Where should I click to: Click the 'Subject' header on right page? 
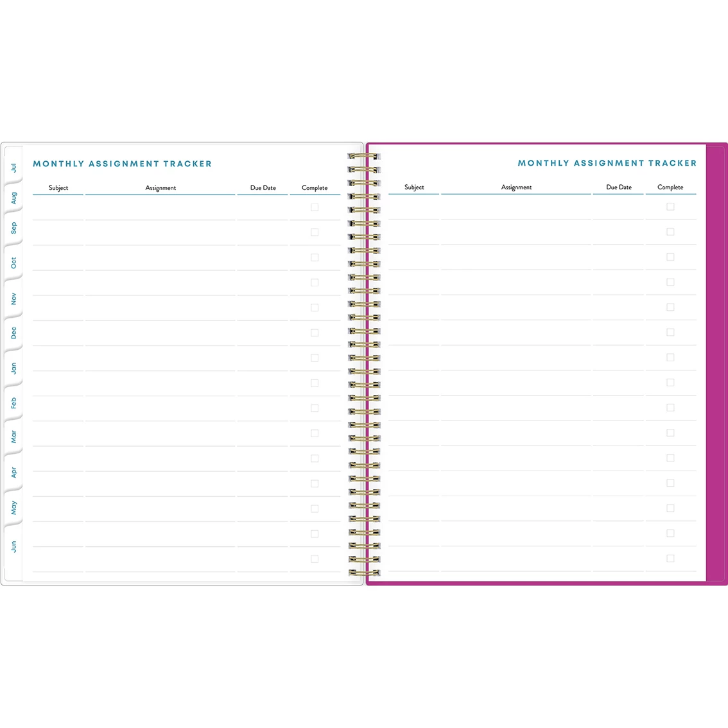click(414, 187)
